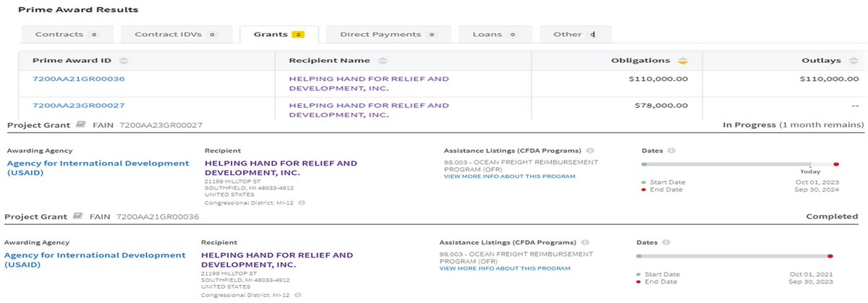This screenshot has height=303, width=868.
Task: Select $110,000.00 Obligations cell
Action: coord(658,78)
